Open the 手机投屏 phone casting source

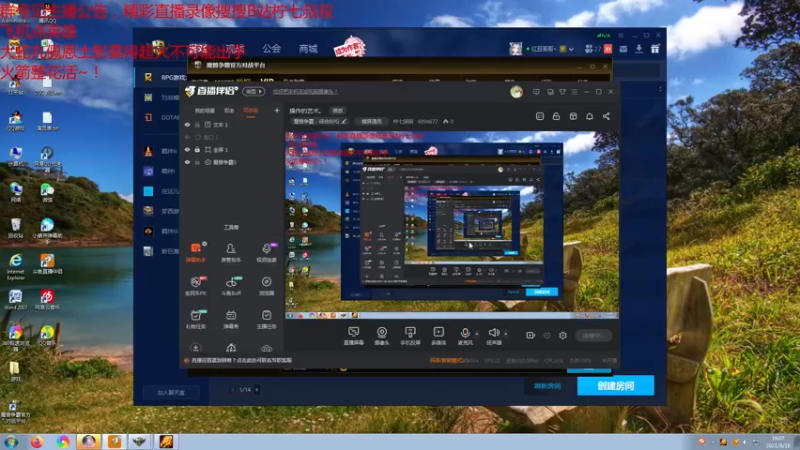410,336
